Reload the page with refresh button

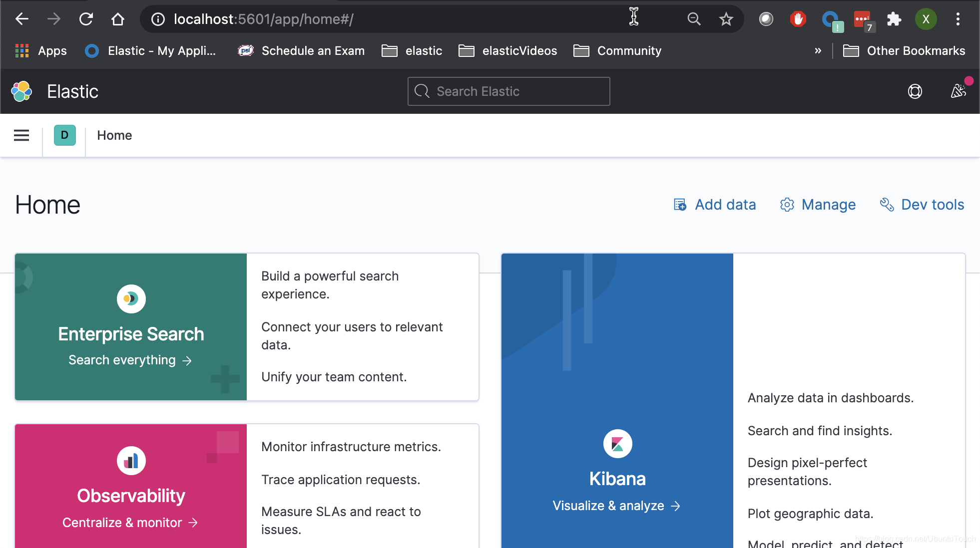86,19
